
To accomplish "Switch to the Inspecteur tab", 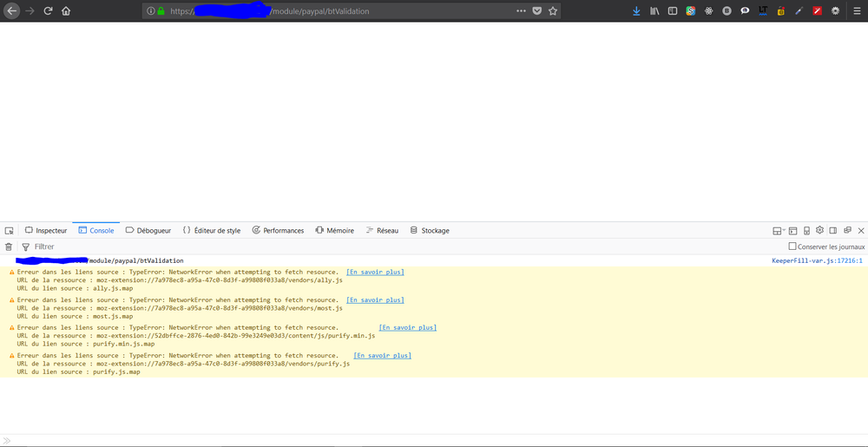I will pyautogui.click(x=46, y=231).
